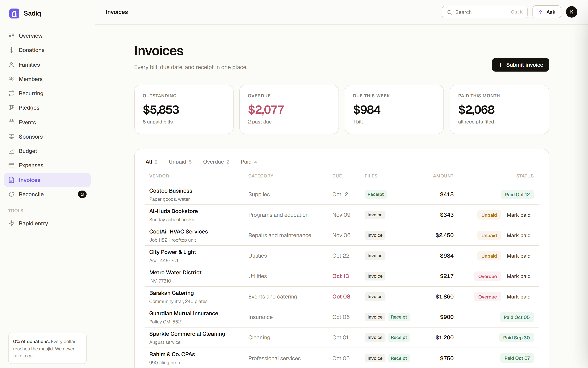Show the Paid tab

pyautogui.click(x=249, y=162)
